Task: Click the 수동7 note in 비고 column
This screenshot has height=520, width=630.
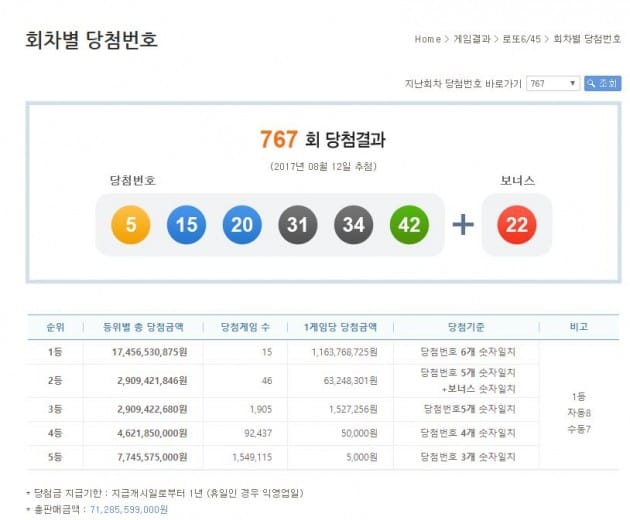Action: pos(579,429)
